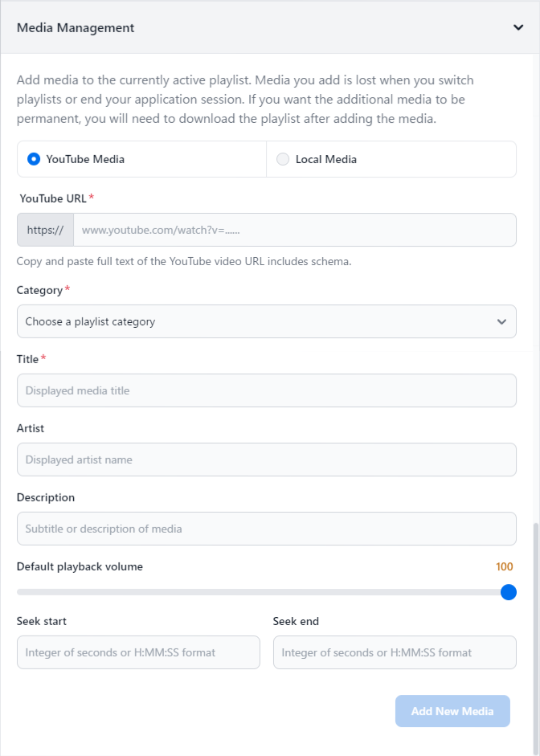Select the Local Media radio option
The image size is (540, 756).
283,159
